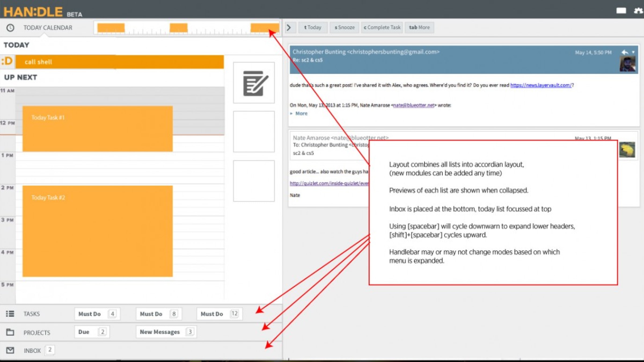Click the Must Do 12 preview chip
The width and height of the screenshot is (644, 362).
coord(219,314)
